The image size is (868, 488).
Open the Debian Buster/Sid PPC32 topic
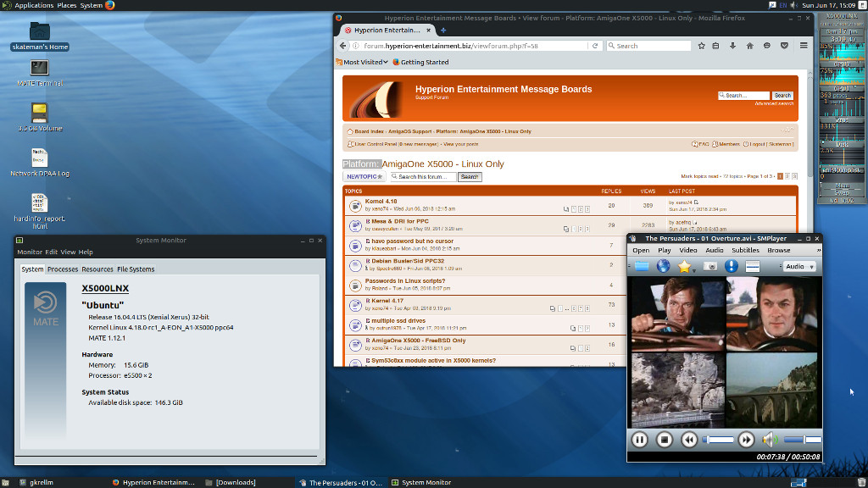pos(408,261)
